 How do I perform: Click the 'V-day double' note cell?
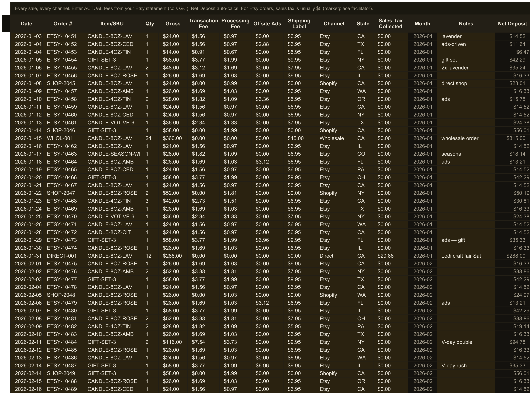[466, 342]
